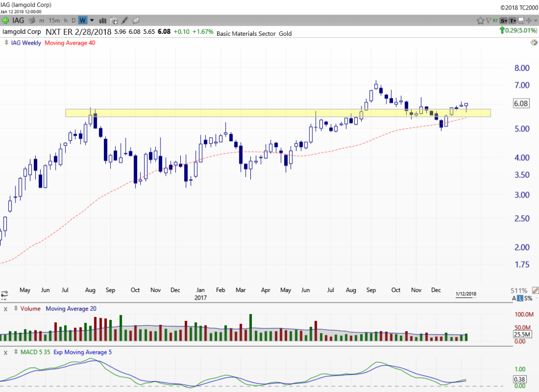Open the S dropdown in top-right toolbar
539x392 pixels.
(x=503, y=20)
